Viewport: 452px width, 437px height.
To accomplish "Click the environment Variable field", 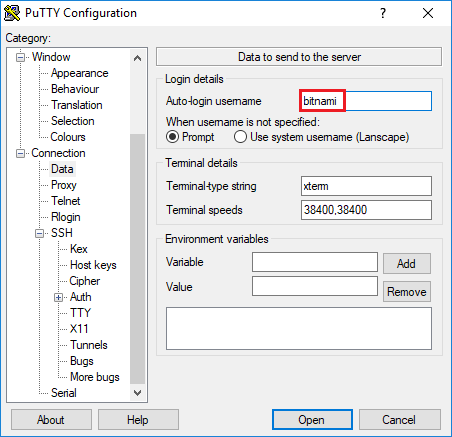I will click(x=315, y=262).
